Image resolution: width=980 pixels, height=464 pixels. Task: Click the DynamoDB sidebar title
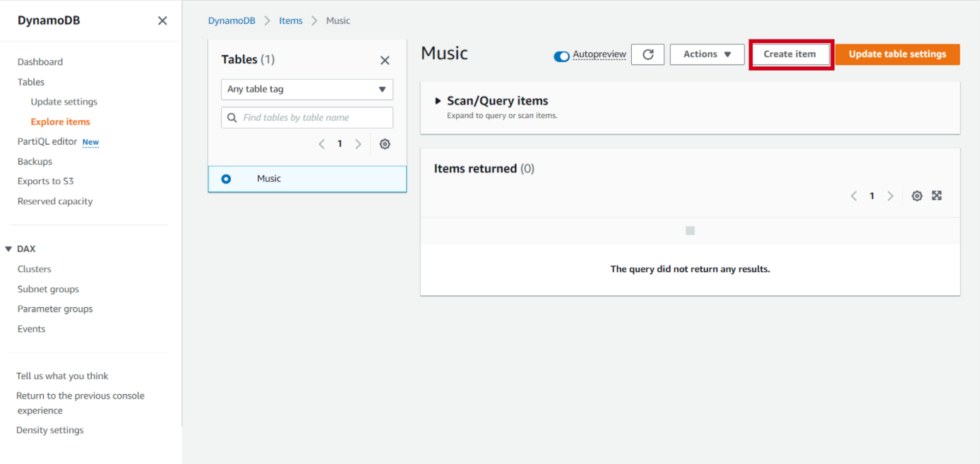49,20
